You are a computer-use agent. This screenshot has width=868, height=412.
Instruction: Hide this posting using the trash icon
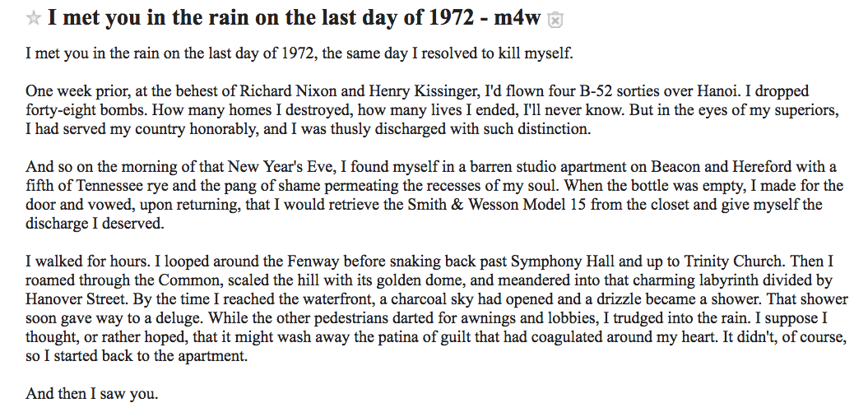(x=555, y=21)
